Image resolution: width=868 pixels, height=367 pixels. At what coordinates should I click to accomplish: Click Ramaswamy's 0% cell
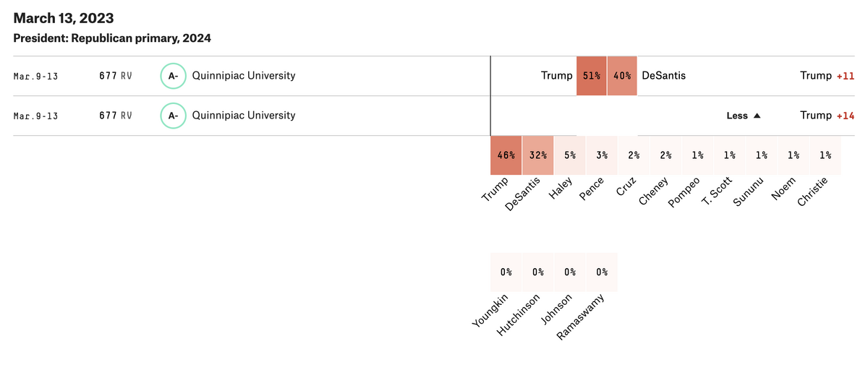[x=602, y=272]
